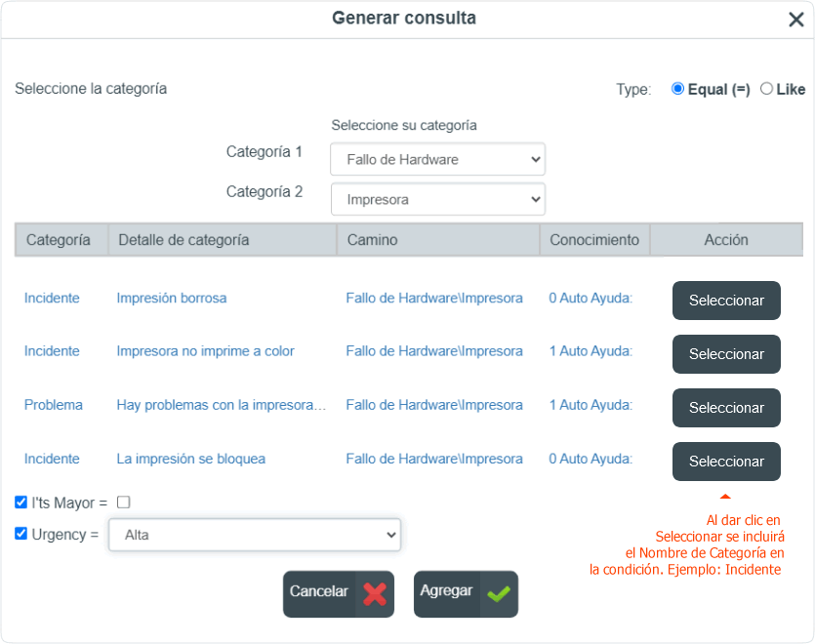Expand the Urgency Alta dropdown
Screen dimensions: 815x644
pyautogui.click(x=255, y=535)
